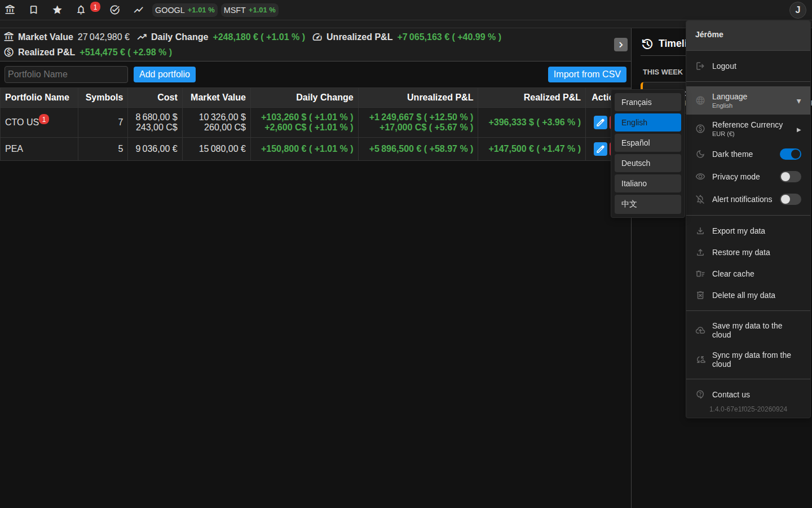Open the notifications bell icon
The width and height of the screenshot is (812, 508).
[81, 10]
